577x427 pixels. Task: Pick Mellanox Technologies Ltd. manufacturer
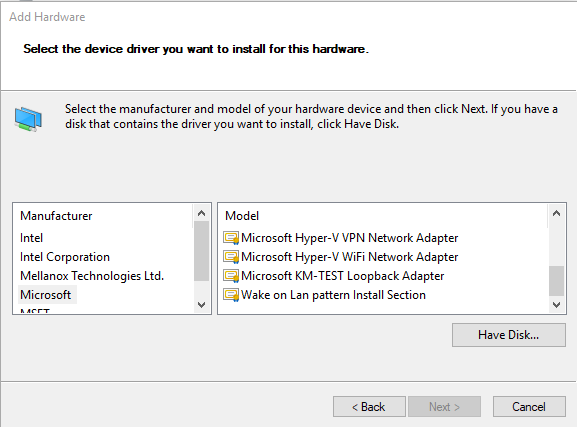92,276
